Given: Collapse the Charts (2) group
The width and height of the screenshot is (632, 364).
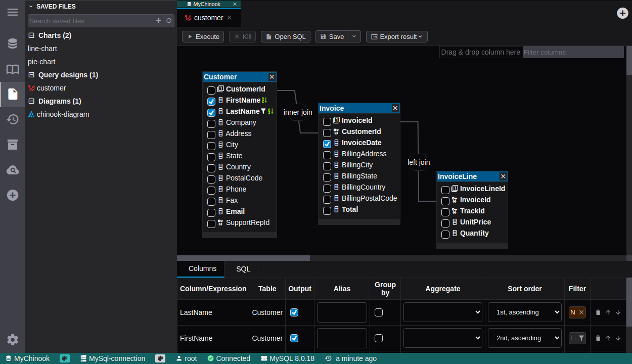Looking at the screenshot, I should point(31,35).
